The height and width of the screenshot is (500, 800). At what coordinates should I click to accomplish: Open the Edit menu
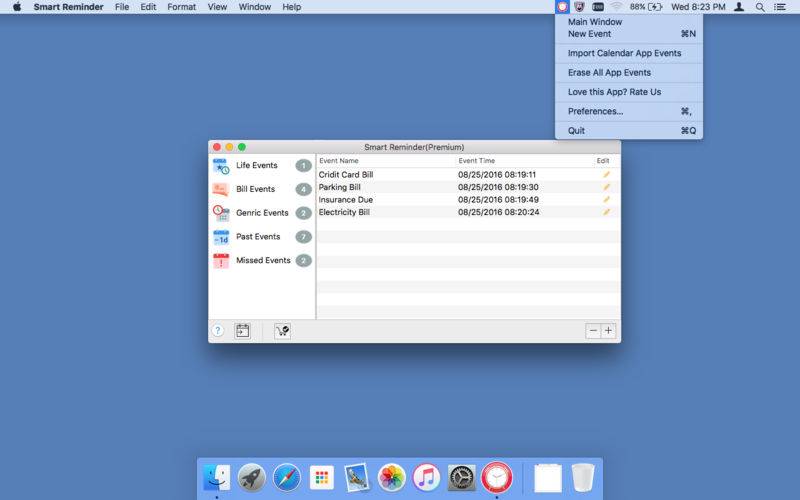[x=148, y=7]
